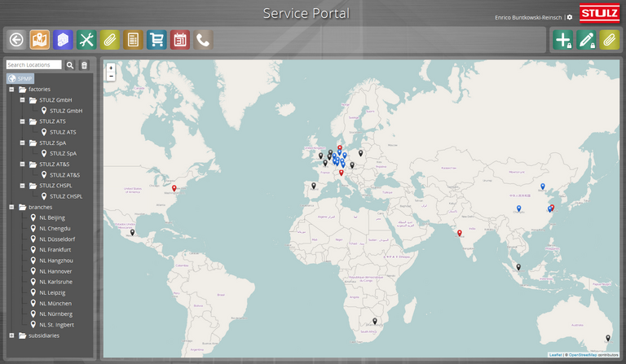Select NL Frankfurt branch
The width and height of the screenshot is (626, 364).
(x=51, y=249)
